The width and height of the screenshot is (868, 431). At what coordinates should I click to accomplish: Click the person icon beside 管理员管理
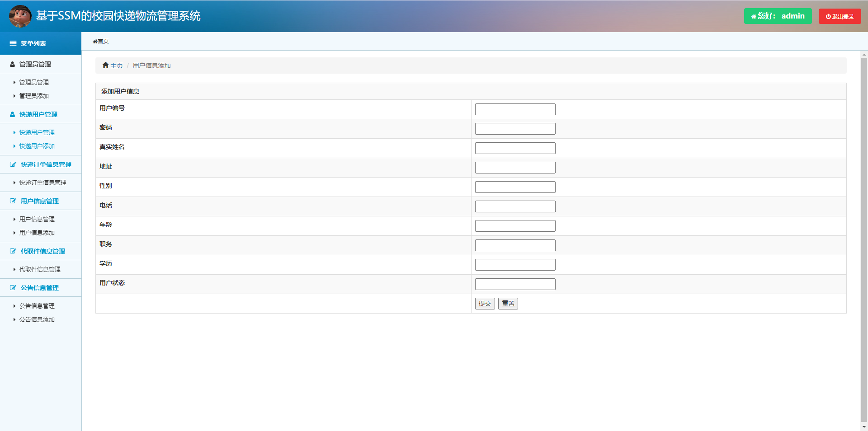click(x=13, y=64)
